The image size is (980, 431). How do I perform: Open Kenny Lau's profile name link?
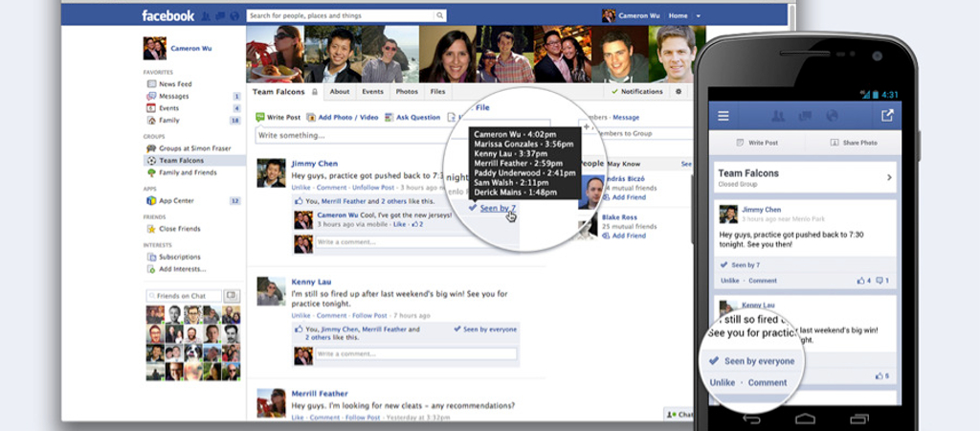click(x=311, y=283)
